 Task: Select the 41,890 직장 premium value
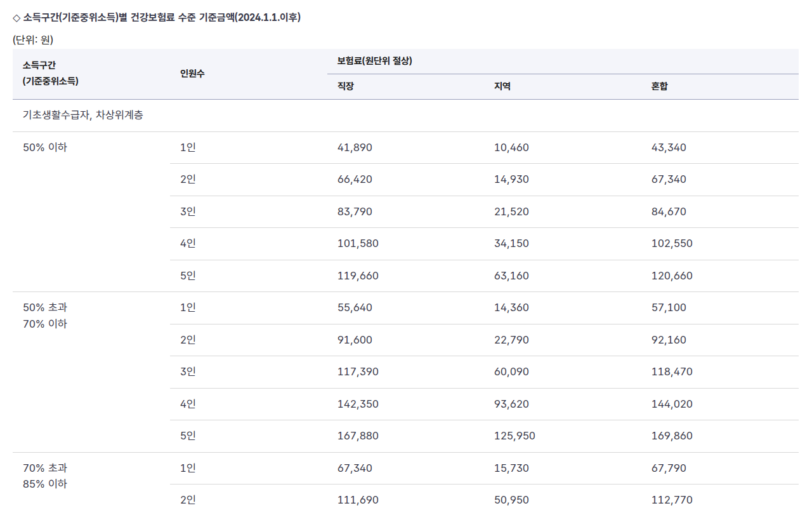click(355, 147)
